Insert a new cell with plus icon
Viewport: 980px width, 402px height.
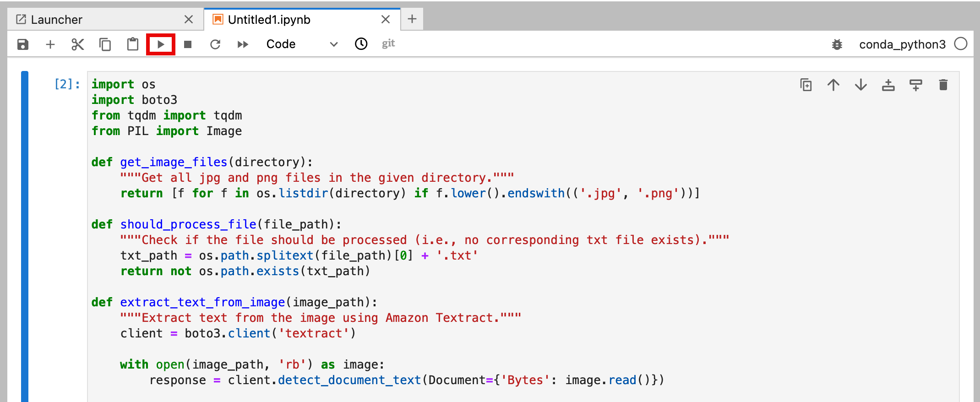point(50,44)
